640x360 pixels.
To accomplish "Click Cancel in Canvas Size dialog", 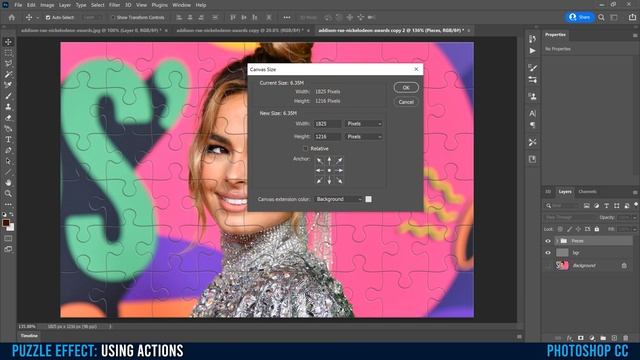I will tap(406, 102).
